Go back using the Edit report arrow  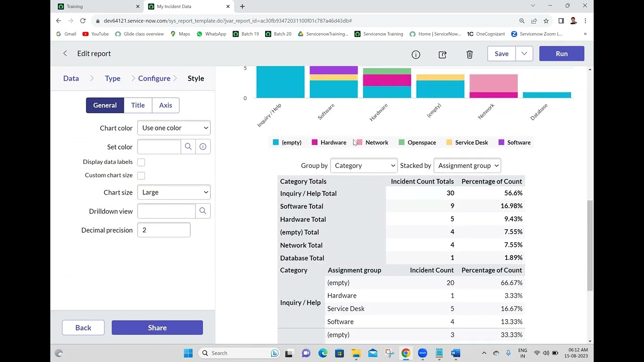point(65,53)
